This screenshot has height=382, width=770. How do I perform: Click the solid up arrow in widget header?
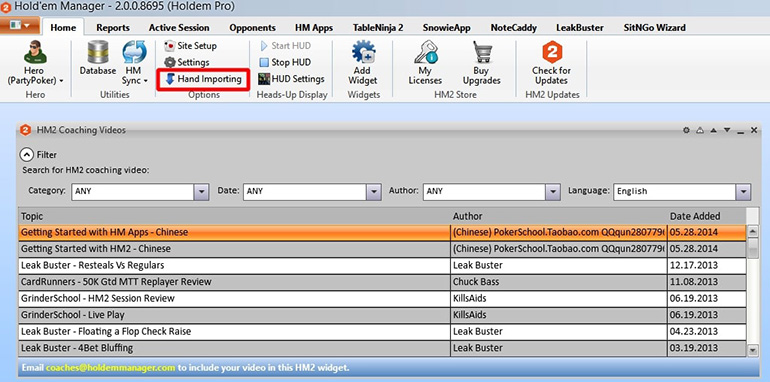[713, 130]
